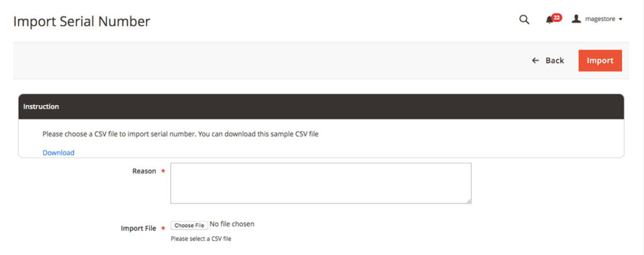This screenshot has height=255, width=644.
Task: Click the user avatar silhouette icon
Action: pyautogui.click(x=576, y=19)
